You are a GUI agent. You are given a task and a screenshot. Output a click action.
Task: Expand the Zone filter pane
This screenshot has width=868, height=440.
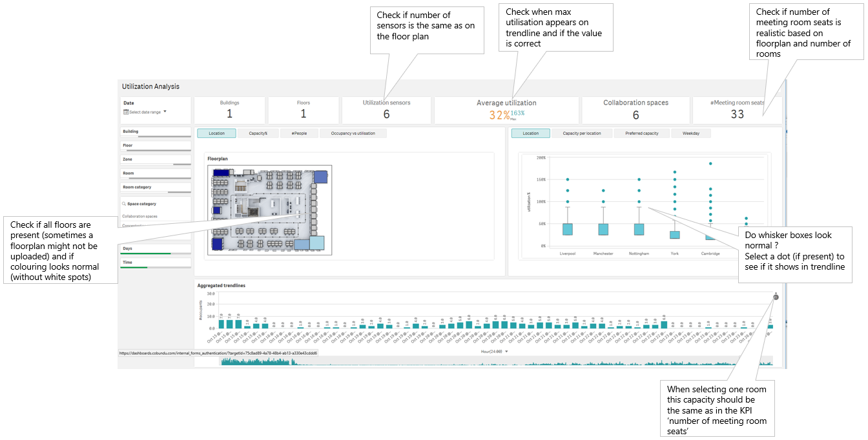click(156, 161)
